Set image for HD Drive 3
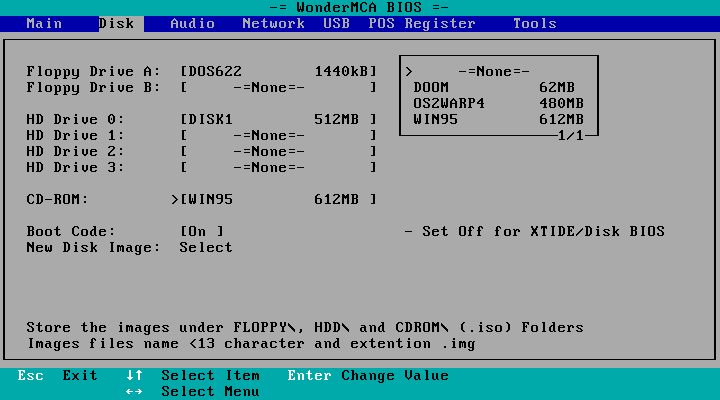720x400 pixels. [278, 168]
